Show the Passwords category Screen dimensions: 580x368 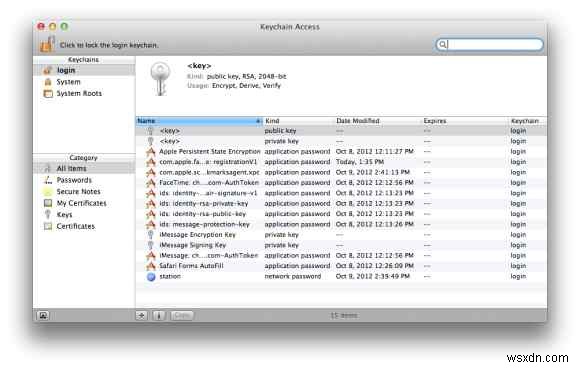click(x=84, y=180)
